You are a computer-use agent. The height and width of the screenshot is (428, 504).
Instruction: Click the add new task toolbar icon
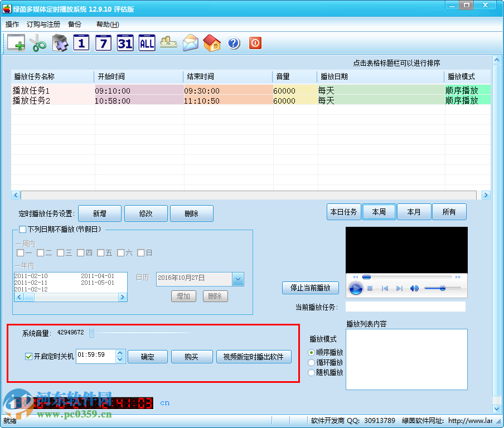[x=17, y=43]
